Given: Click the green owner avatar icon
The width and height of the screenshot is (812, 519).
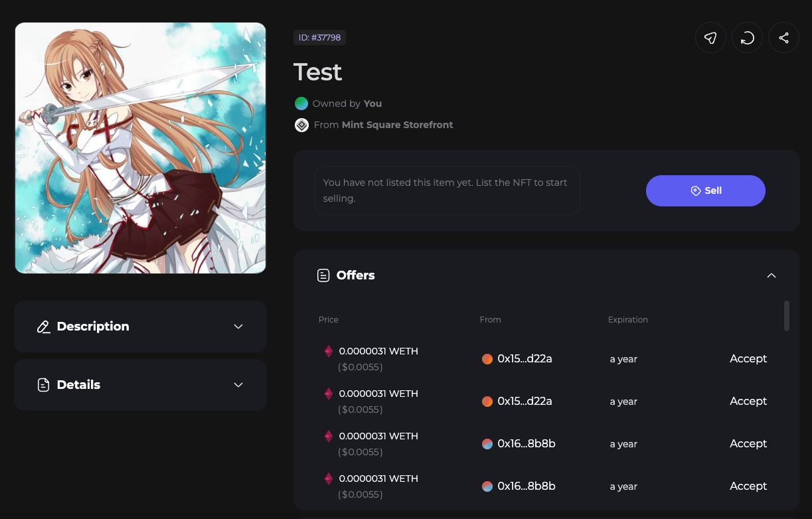Looking at the screenshot, I should tap(301, 104).
